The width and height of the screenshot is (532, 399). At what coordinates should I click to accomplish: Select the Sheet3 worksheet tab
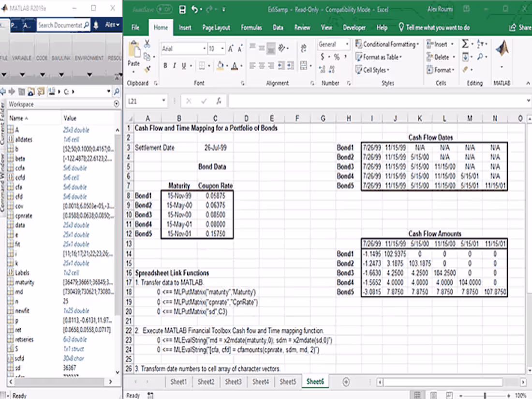pyautogui.click(x=233, y=382)
